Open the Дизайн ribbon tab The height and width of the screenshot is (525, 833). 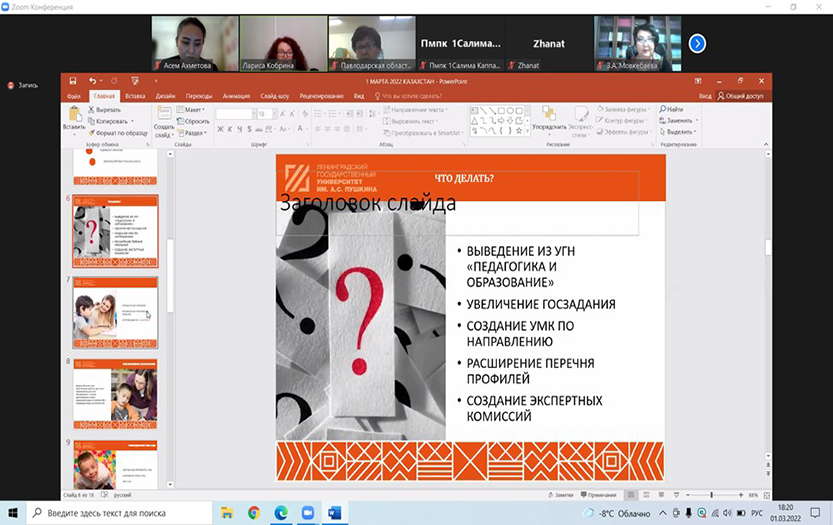[165, 96]
